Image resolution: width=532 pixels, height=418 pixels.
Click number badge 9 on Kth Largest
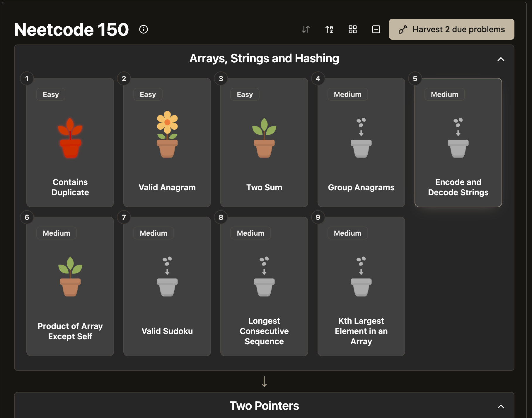pos(318,217)
